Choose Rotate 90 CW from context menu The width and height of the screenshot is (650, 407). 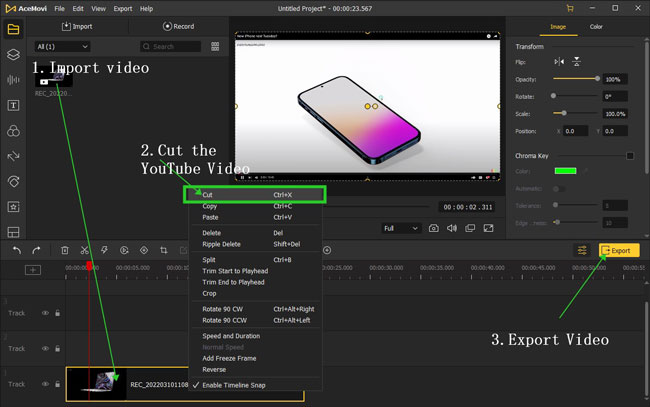[255, 309]
